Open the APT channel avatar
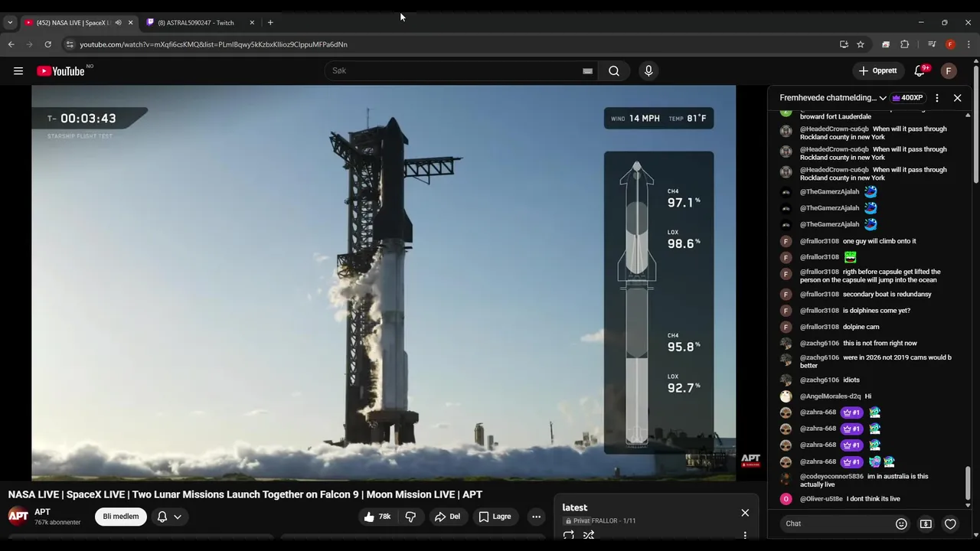Screen dimensions: 980x551 point(18,517)
